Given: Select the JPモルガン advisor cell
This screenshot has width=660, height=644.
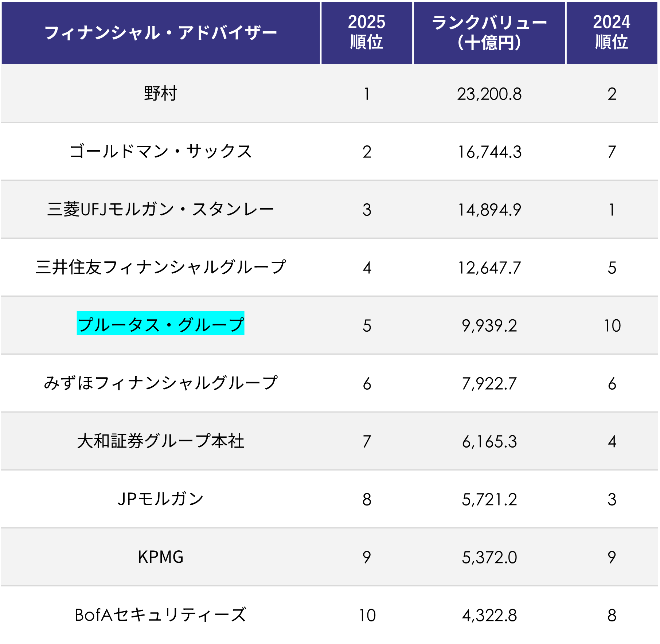Looking at the screenshot, I should click(x=160, y=499).
